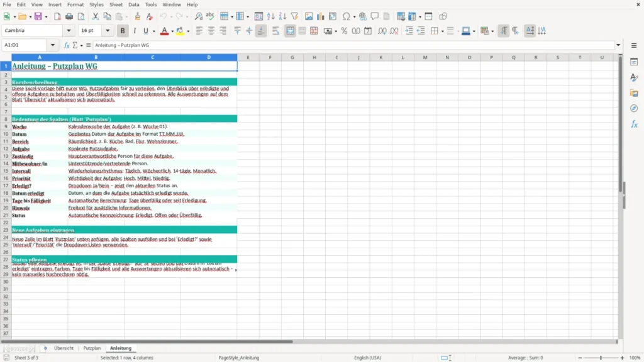Open sidebar Functions fx icon
The height and width of the screenshot is (362, 644).
[634, 124]
